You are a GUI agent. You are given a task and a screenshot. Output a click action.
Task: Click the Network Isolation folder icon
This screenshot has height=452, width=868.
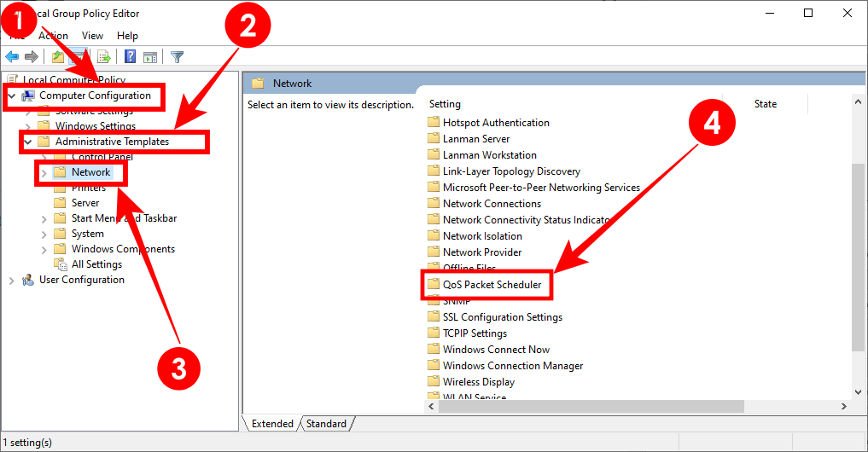434,235
